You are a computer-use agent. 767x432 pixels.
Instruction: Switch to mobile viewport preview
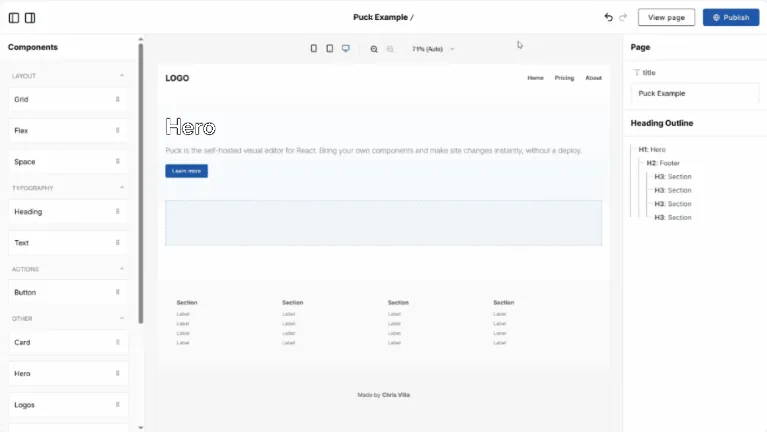pyautogui.click(x=314, y=48)
